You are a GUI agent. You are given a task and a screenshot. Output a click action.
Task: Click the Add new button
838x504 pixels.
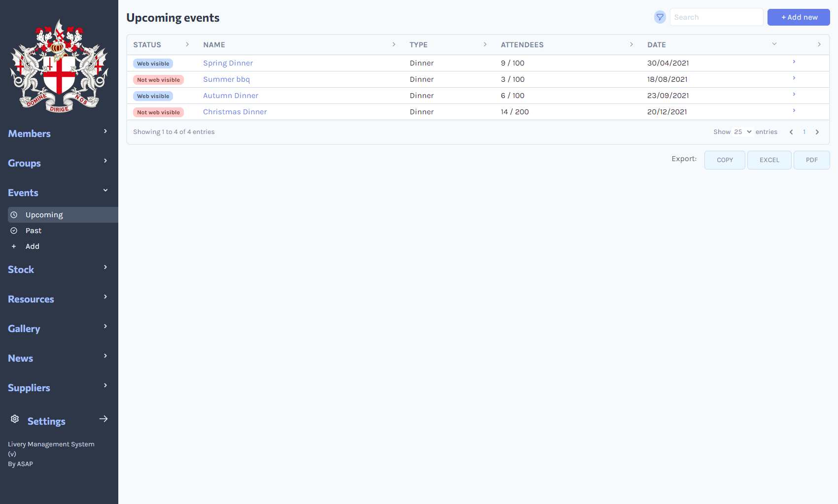click(798, 17)
